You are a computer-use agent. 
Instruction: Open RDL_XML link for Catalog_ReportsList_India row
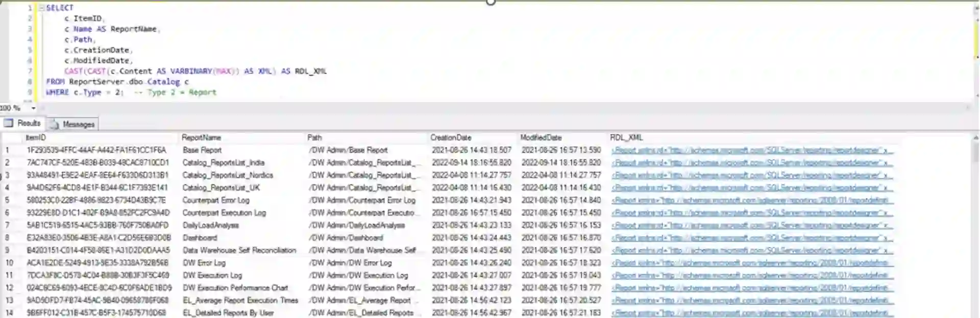[x=752, y=163]
